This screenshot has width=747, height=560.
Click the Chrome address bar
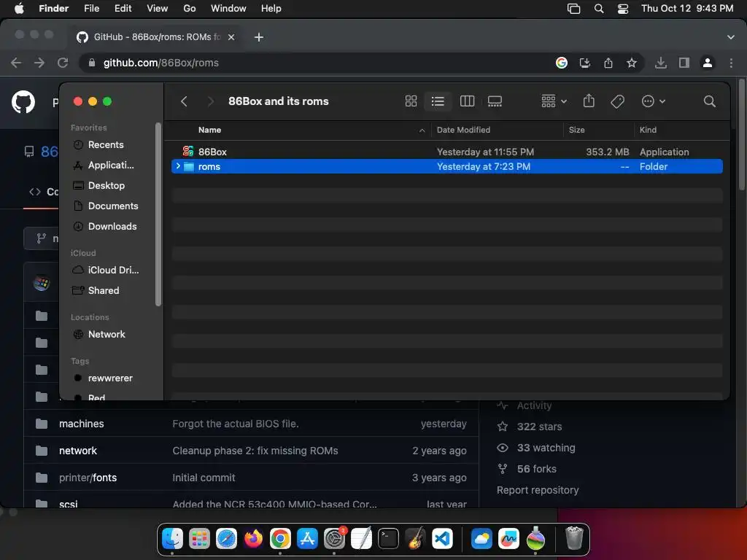314,63
